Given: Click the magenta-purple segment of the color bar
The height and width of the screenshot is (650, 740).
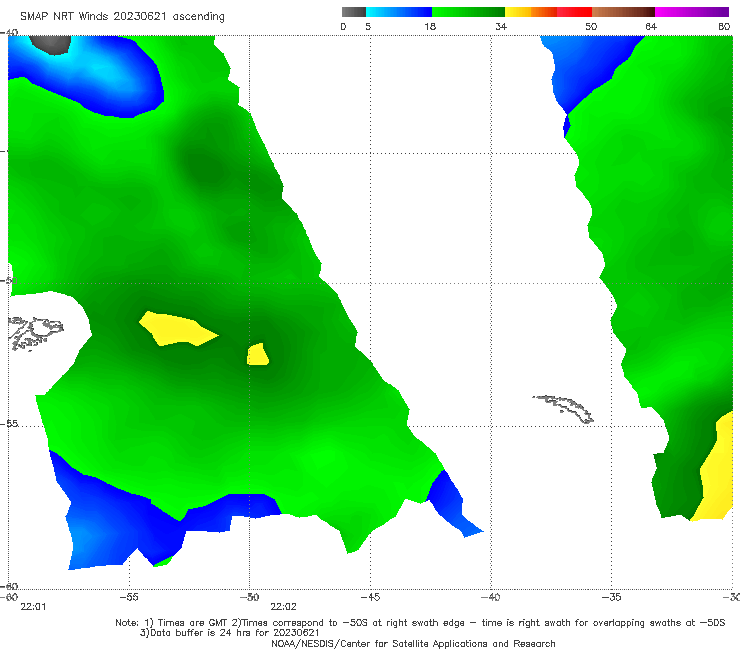Looking at the screenshot, I should (x=692, y=12).
